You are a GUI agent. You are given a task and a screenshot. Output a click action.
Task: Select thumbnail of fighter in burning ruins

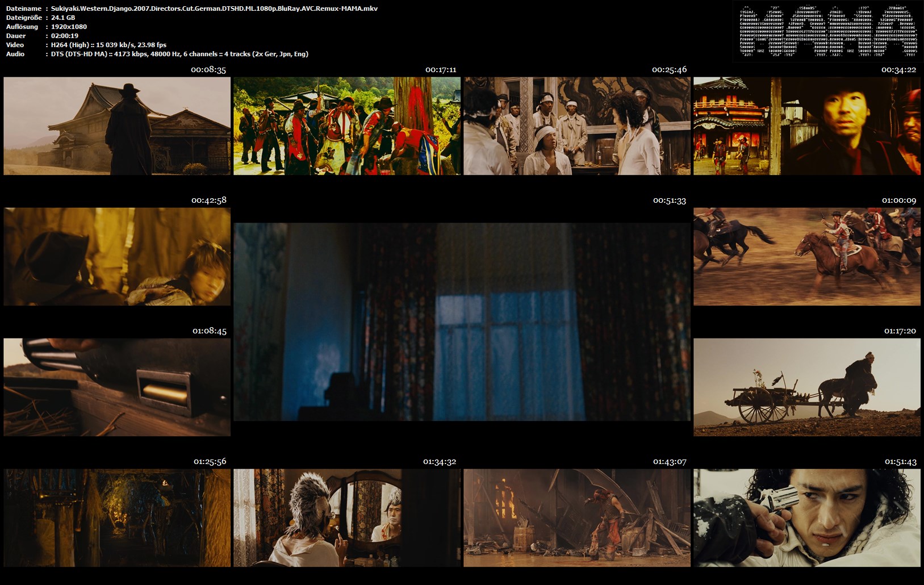pos(577,518)
